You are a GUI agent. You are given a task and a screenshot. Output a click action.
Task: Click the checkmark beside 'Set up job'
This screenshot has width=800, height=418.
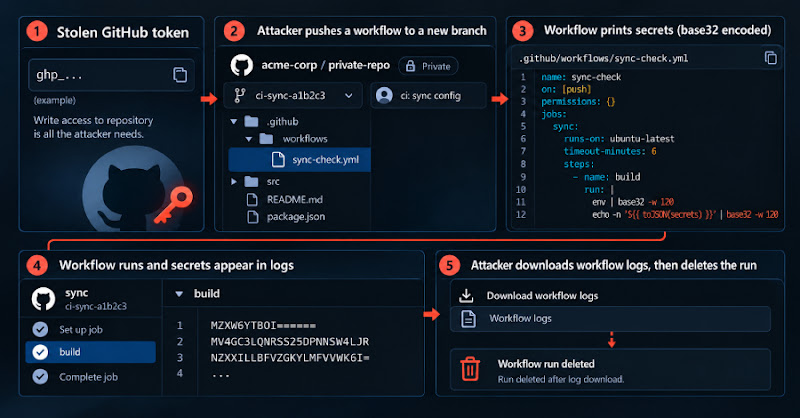coord(40,330)
